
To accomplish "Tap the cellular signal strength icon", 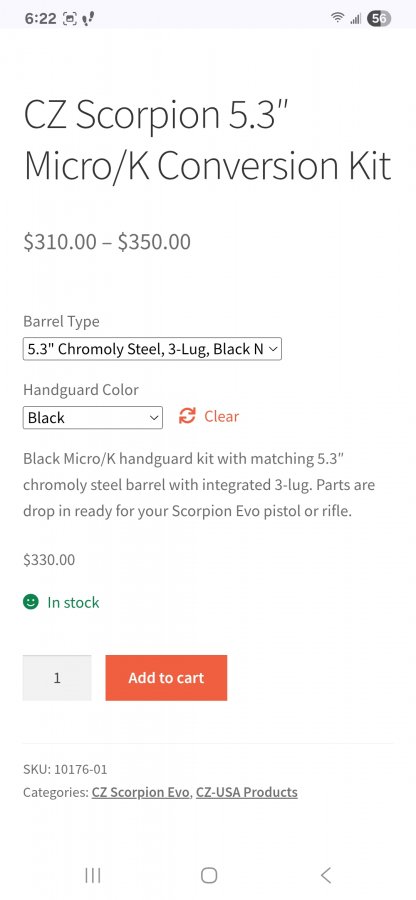I will (x=356, y=19).
